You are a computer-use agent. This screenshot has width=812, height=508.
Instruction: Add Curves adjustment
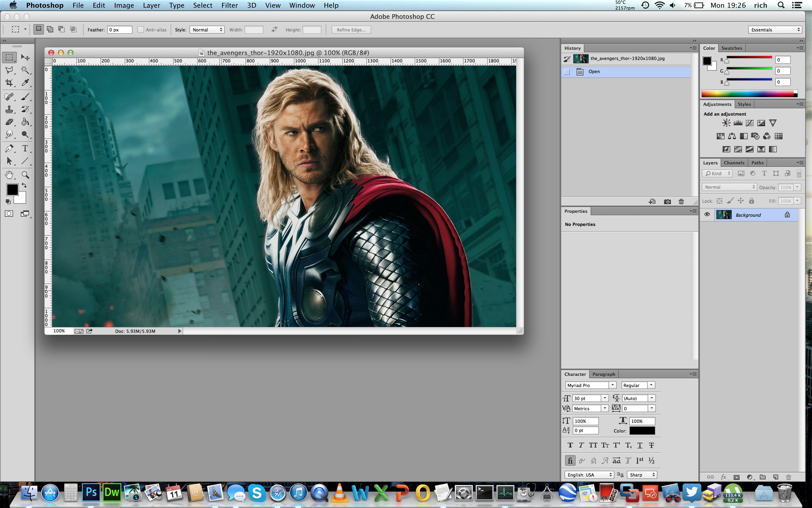point(750,123)
